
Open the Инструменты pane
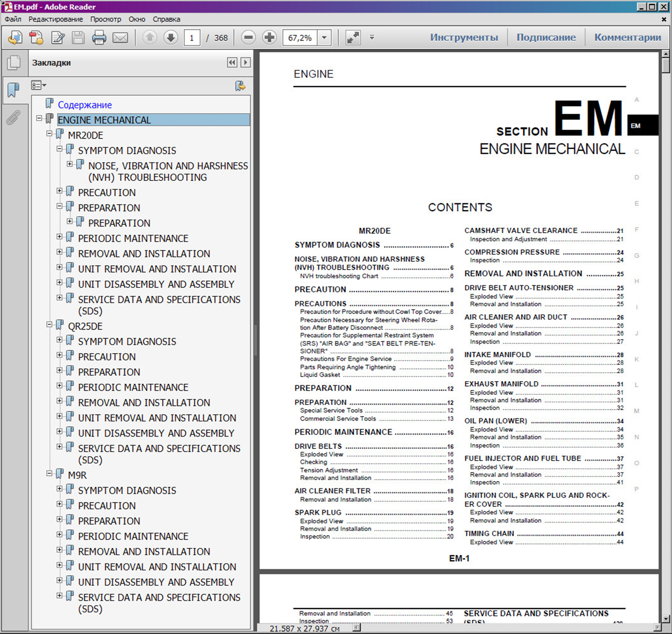tap(464, 38)
